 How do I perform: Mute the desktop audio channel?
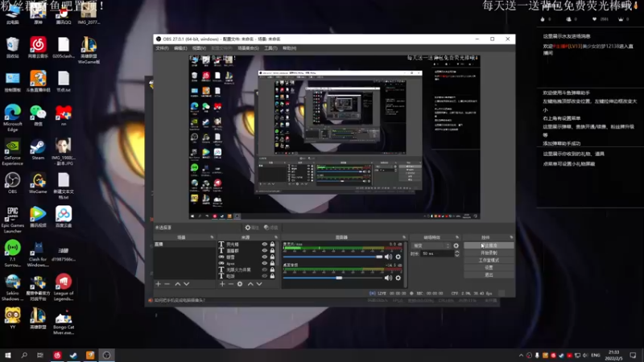click(x=388, y=278)
